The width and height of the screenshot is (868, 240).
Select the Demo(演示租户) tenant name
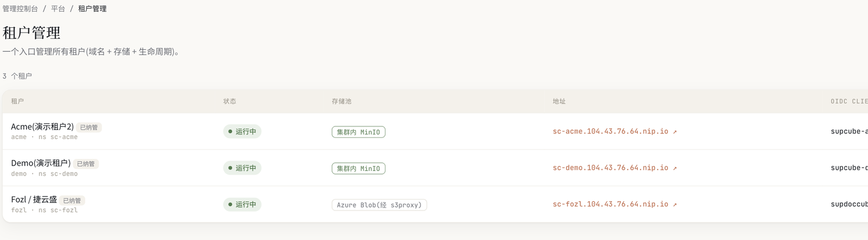(x=41, y=163)
